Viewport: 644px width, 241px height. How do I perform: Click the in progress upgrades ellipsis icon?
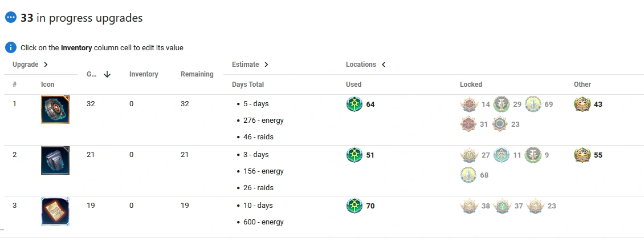[11, 18]
